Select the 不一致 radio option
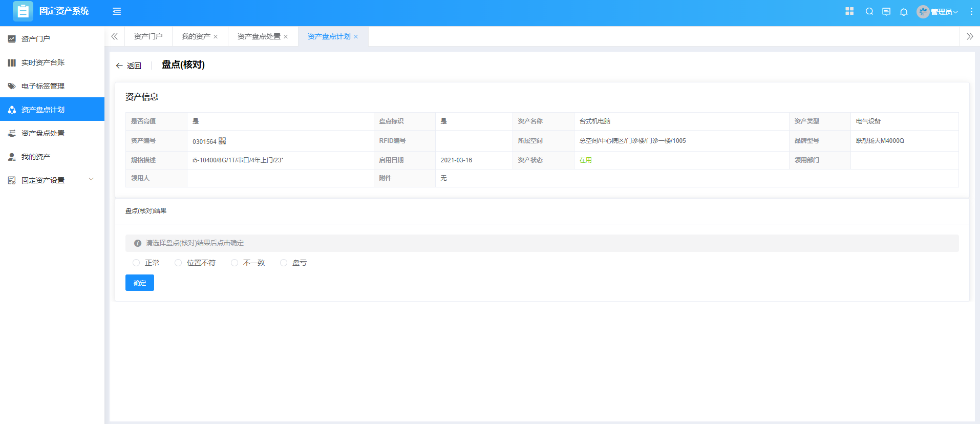Image resolution: width=980 pixels, height=424 pixels. click(235, 263)
